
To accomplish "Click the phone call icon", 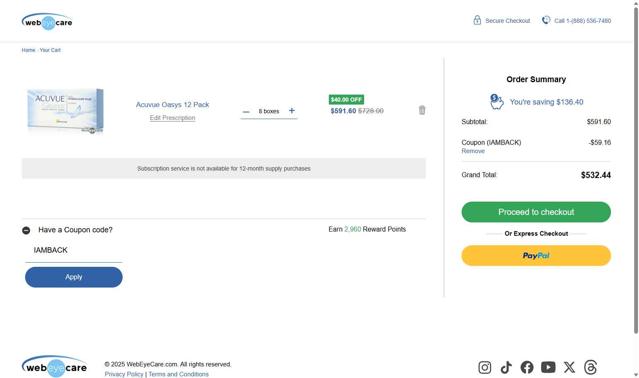I will pos(546,20).
